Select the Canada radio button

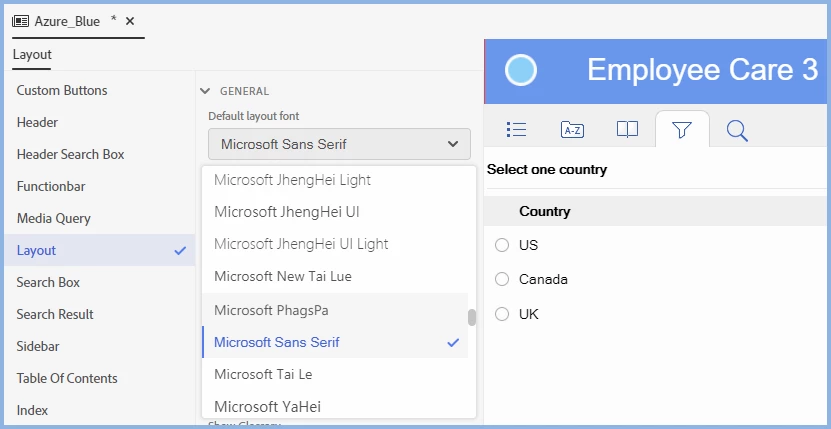[502, 280]
